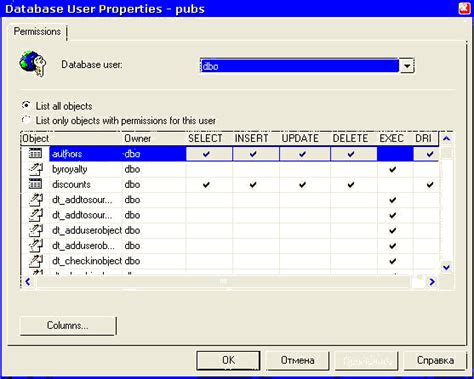Toggle EXEC permission for dt_adduserobject
Viewport: 474px width, 379px height.
pos(393,231)
